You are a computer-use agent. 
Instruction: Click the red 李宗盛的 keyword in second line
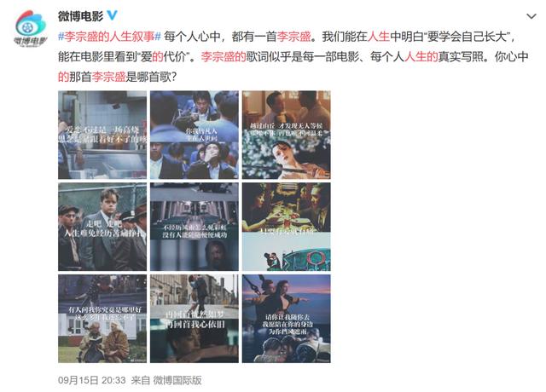pos(224,56)
